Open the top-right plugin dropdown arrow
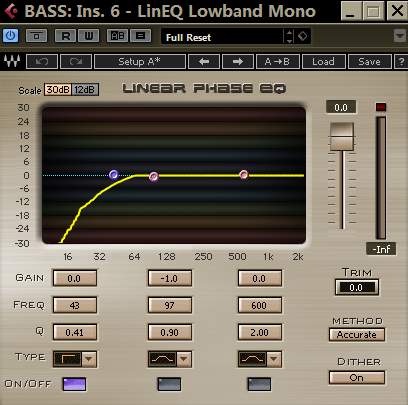408x405 pixels. point(399,35)
